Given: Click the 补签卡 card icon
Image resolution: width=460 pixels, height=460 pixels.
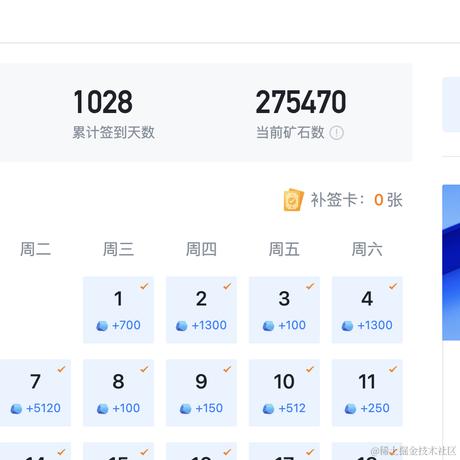Looking at the screenshot, I should (x=293, y=200).
